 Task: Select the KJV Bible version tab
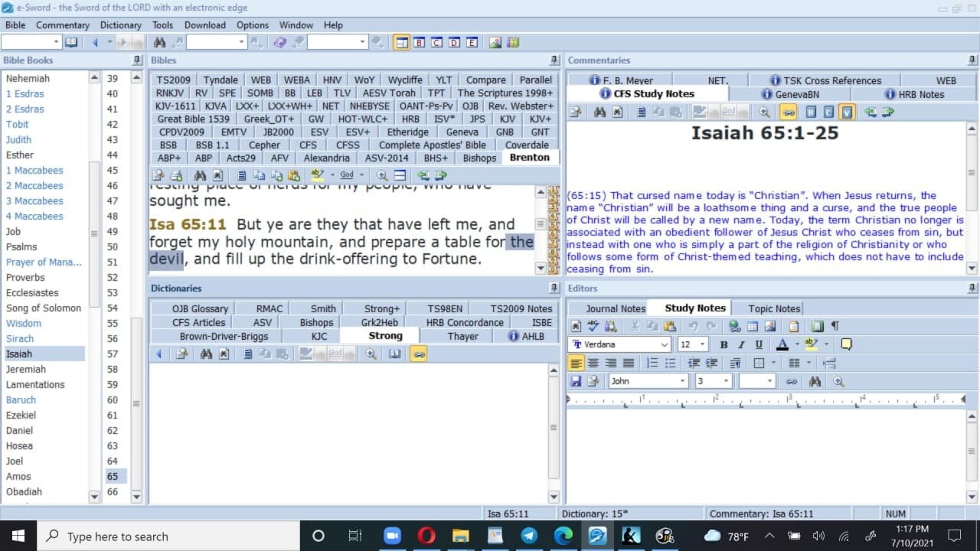pyautogui.click(x=507, y=119)
